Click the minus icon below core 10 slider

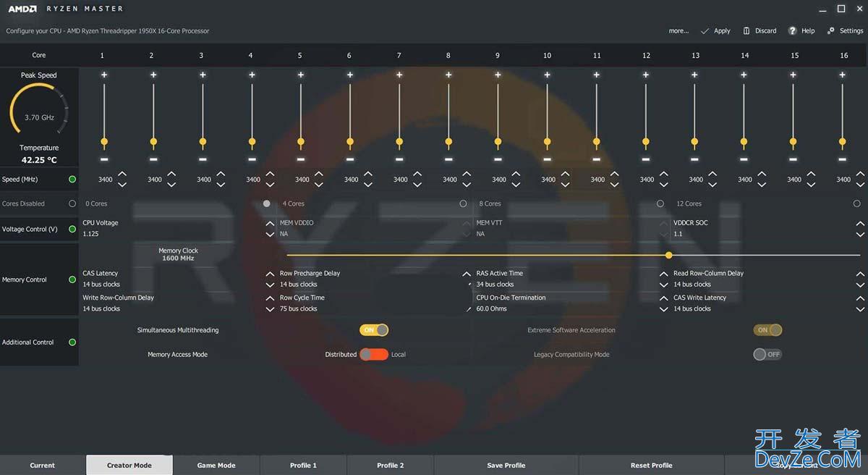[x=547, y=159]
